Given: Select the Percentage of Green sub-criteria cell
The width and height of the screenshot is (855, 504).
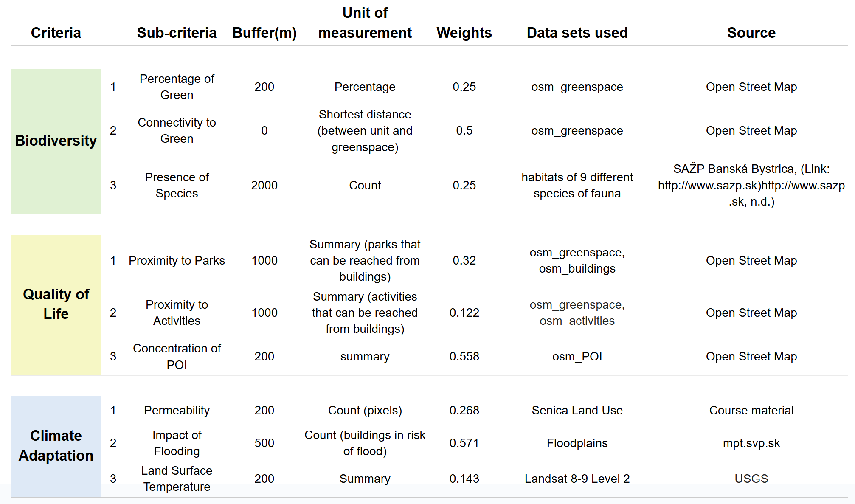Looking at the screenshot, I should (x=177, y=87).
